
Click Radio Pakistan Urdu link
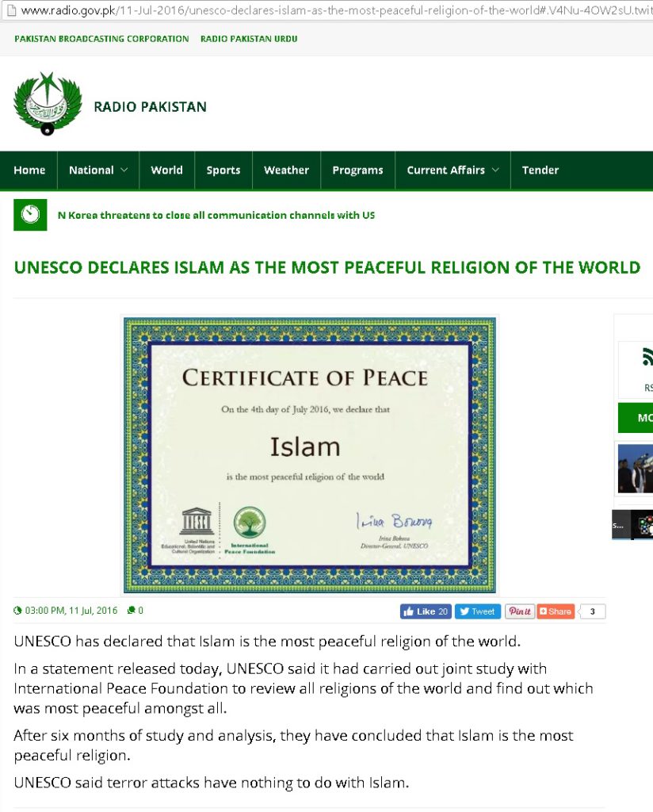[249, 39]
